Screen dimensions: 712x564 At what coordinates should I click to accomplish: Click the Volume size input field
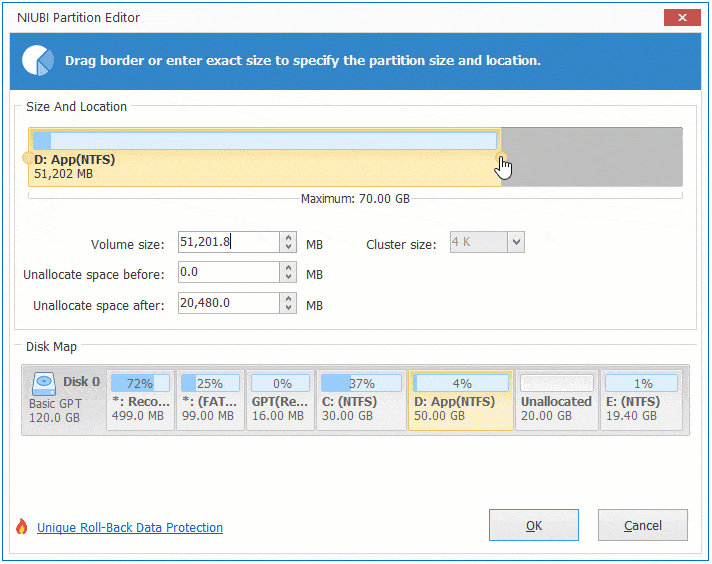coord(227,243)
